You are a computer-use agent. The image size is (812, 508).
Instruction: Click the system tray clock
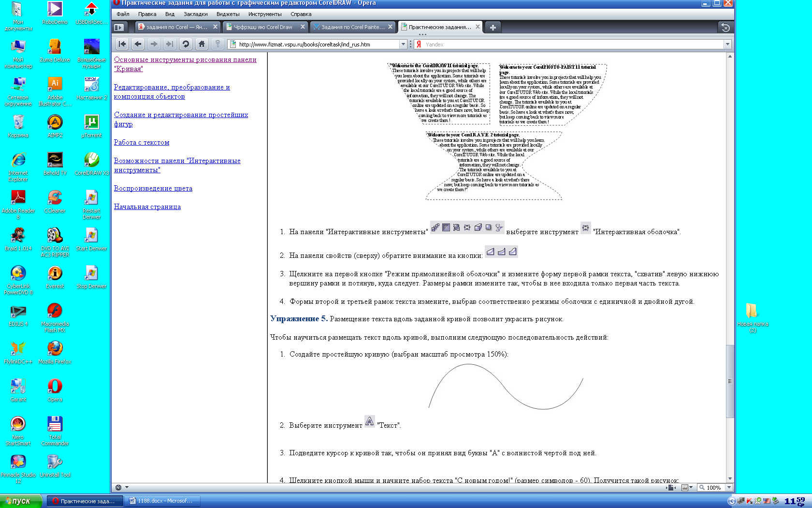click(795, 501)
